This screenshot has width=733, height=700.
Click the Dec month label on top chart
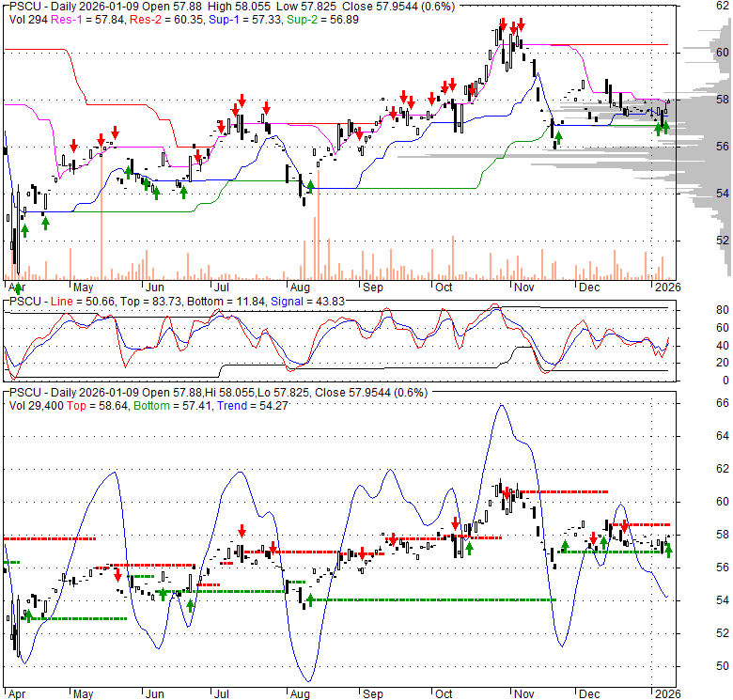pyautogui.click(x=589, y=288)
